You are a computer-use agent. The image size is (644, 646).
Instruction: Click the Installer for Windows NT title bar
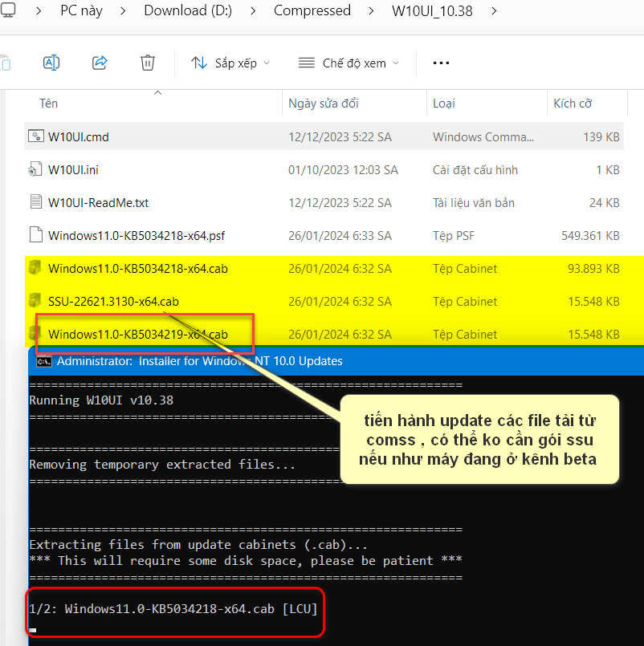tap(336, 361)
